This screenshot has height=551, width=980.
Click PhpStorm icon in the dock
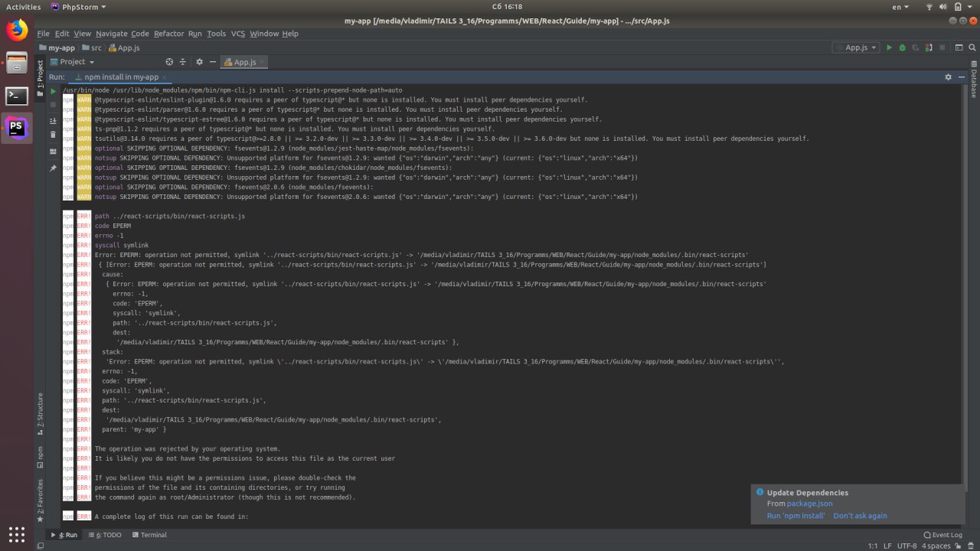pos(17,128)
